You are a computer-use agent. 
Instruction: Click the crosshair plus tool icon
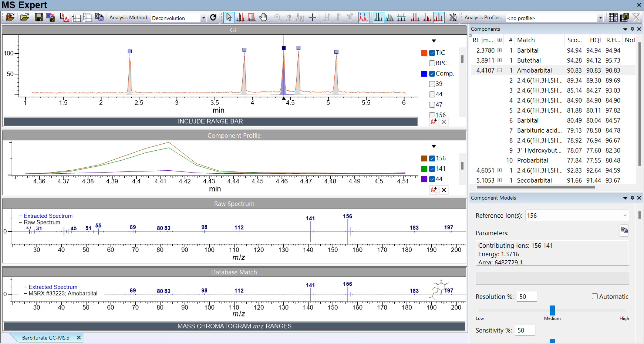click(312, 17)
